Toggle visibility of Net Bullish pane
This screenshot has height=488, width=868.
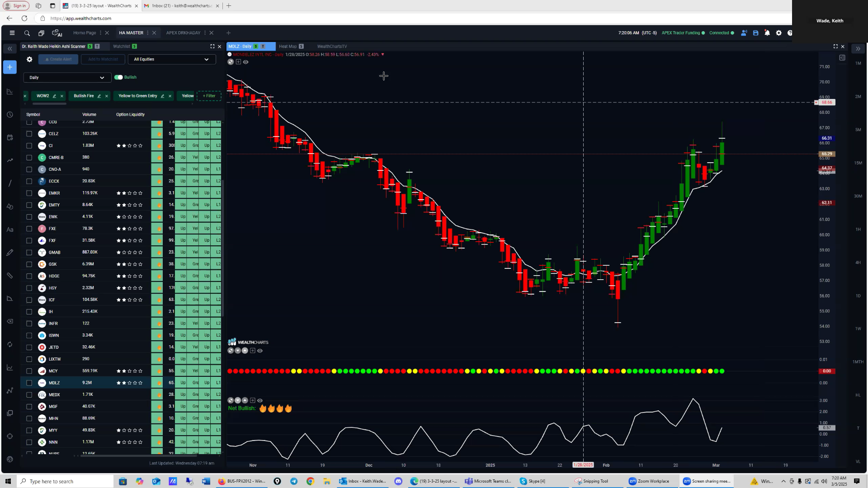[x=260, y=400]
